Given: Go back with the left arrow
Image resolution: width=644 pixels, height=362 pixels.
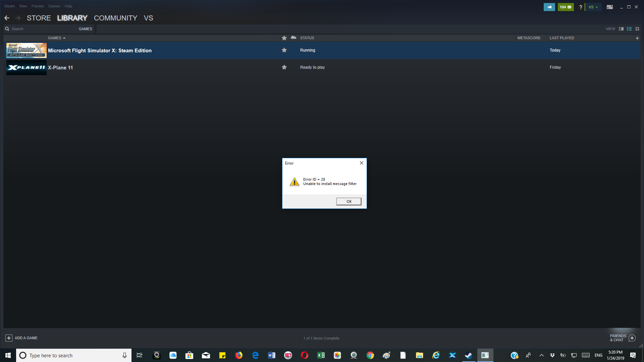Looking at the screenshot, I should [7, 18].
